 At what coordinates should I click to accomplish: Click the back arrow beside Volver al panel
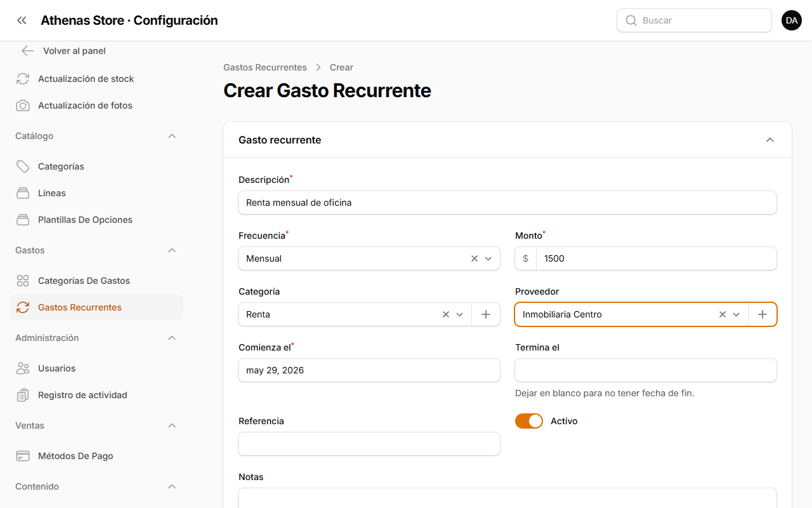[x=27, y=51]
